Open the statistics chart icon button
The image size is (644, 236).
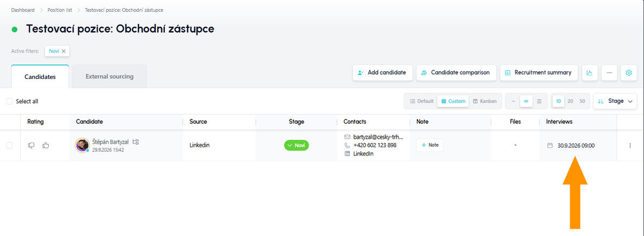click(x=590, y=73)
